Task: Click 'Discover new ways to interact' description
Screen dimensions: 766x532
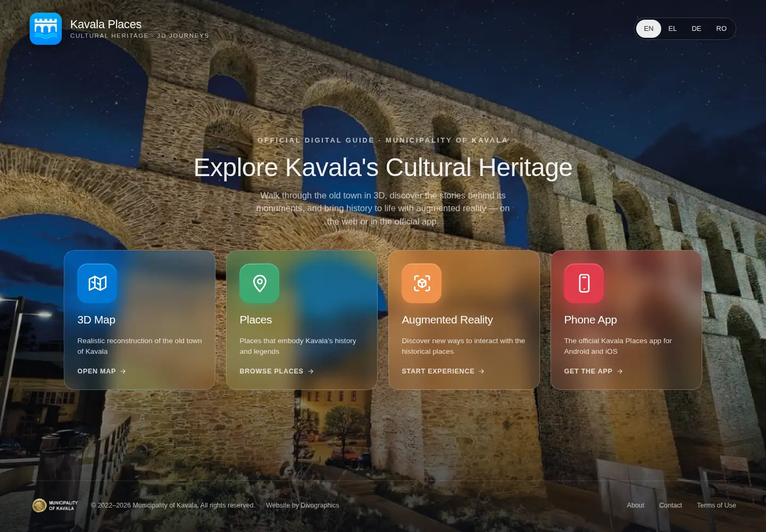Action: tap(463, 346)
